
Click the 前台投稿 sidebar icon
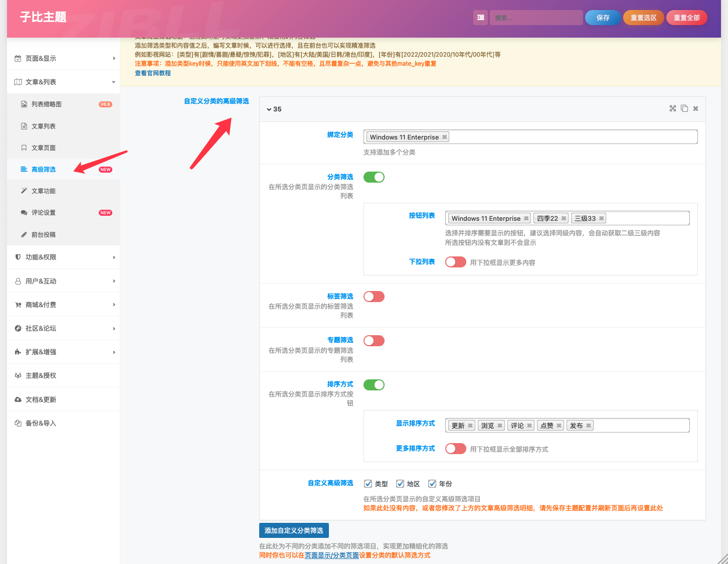(24, 234)
